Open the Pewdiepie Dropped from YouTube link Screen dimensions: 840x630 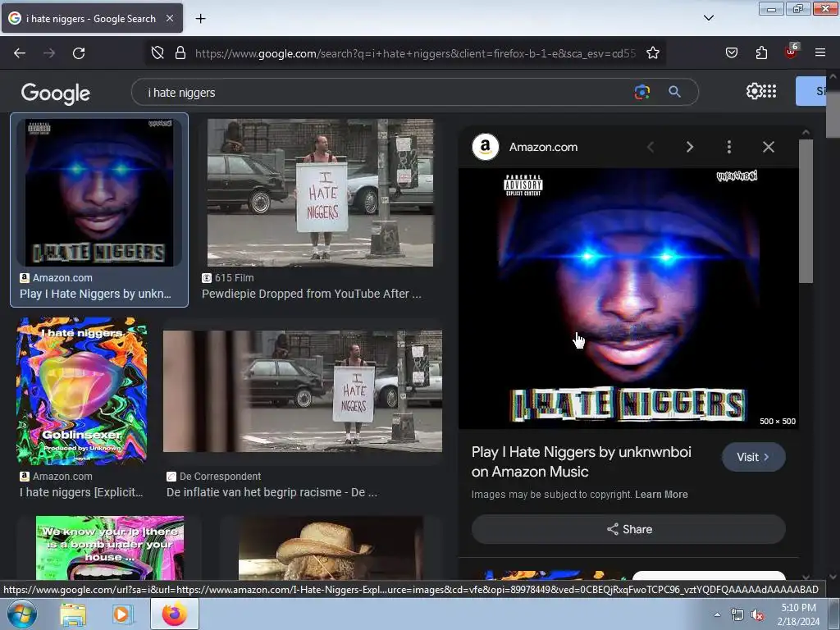(x=311, y=294)
